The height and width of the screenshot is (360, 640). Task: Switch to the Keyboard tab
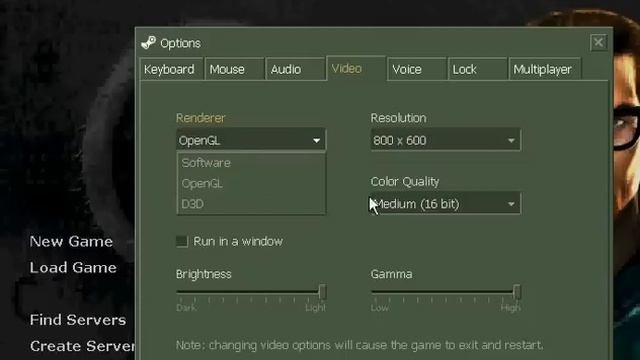coord(171,69)
